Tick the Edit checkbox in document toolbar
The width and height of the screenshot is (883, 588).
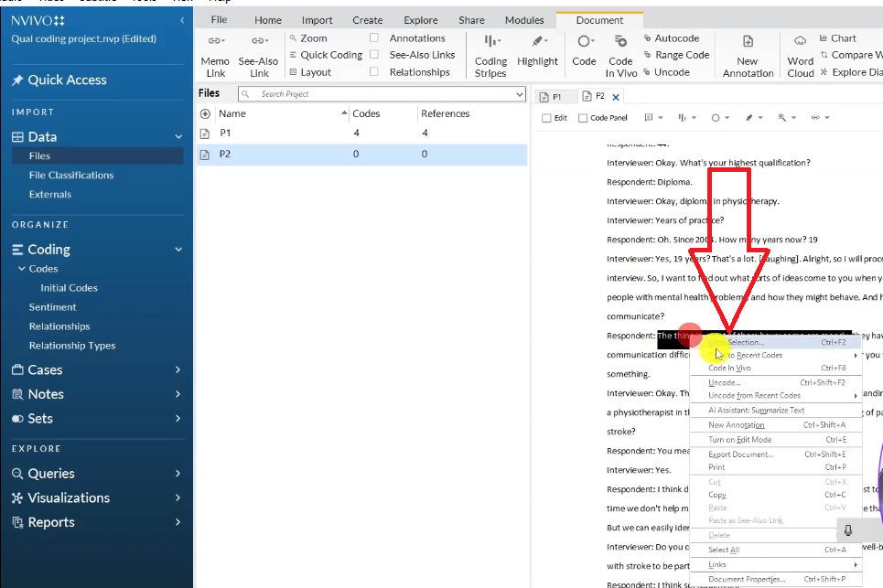[x=547, y=118]
